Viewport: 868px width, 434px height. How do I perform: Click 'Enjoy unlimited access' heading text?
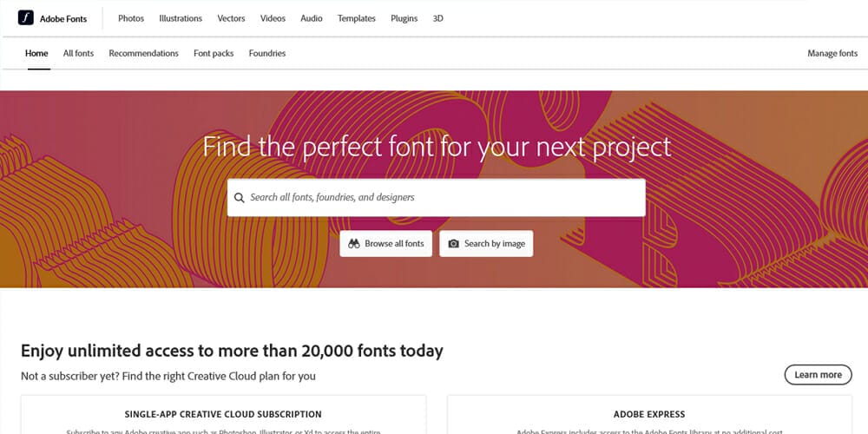(232, 351)
